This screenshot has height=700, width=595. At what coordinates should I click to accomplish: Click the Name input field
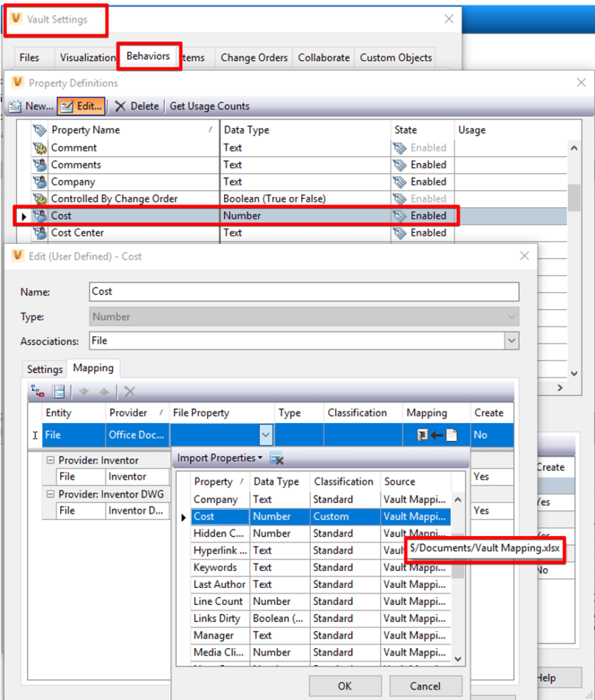click(x=304, y=291)
